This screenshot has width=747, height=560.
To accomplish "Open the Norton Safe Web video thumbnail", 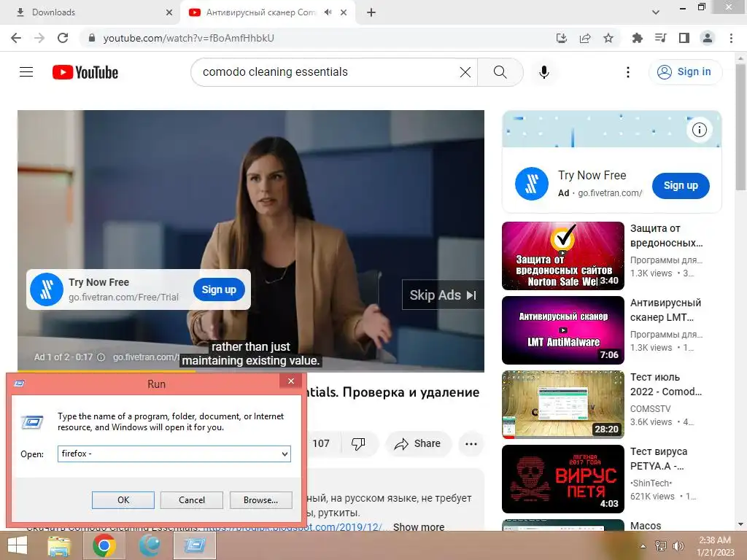I will click(x=563, y=256).
